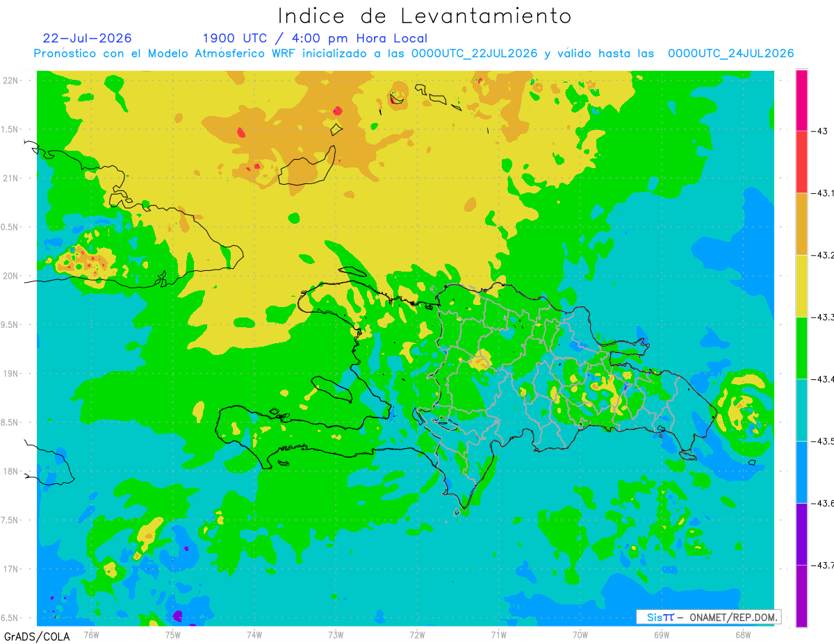Screen dimensions: 834x644
Task: Choose the yellow legend swatch above -43.3
Action: click(801, 286)
